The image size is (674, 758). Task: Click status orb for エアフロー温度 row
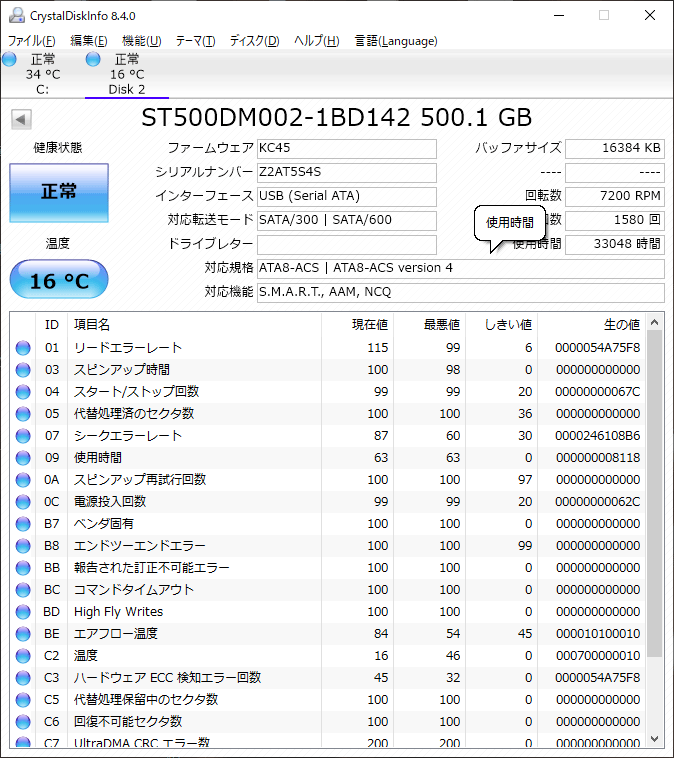23,634
